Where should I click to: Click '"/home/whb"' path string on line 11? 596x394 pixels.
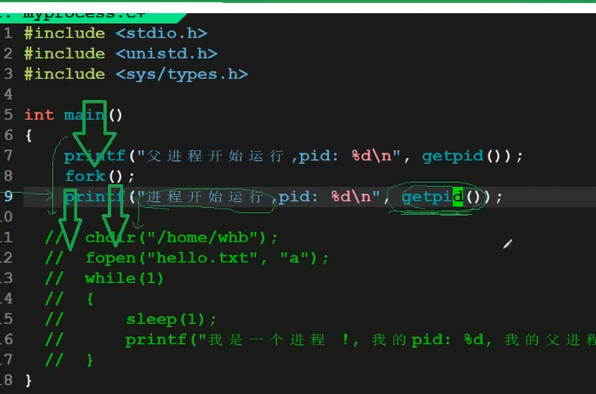click(x=203, y=238)
